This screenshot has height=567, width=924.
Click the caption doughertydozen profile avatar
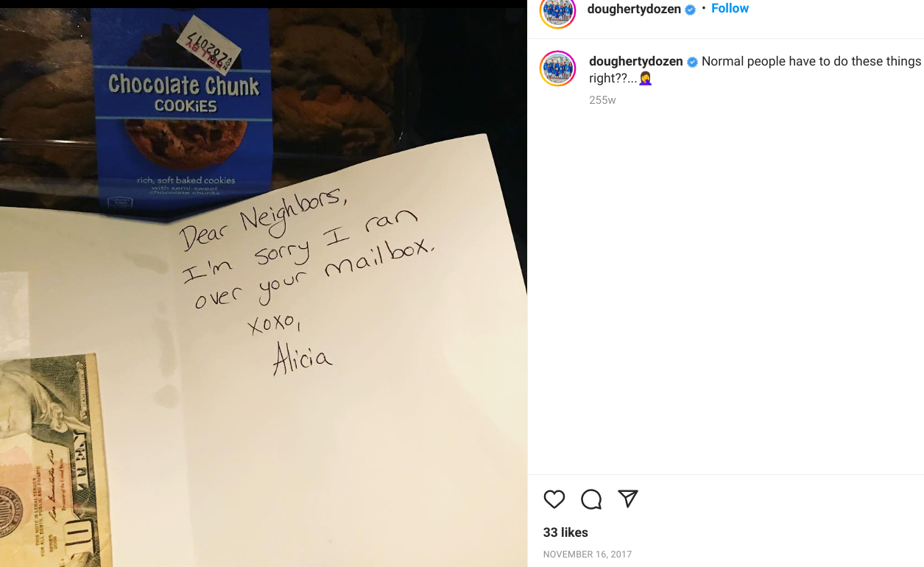pyautogui.click(x=557, y=68)
